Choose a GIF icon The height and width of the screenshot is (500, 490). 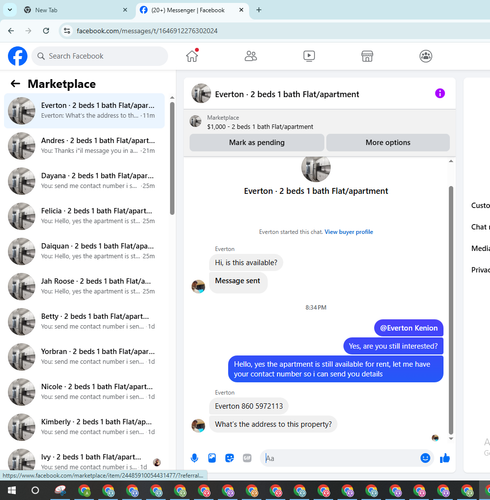247,458
